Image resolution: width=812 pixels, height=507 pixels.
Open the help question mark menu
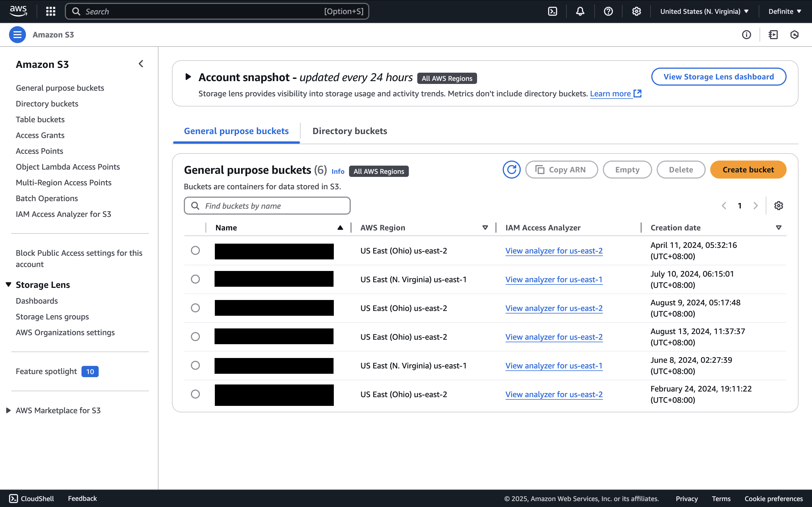608,11
